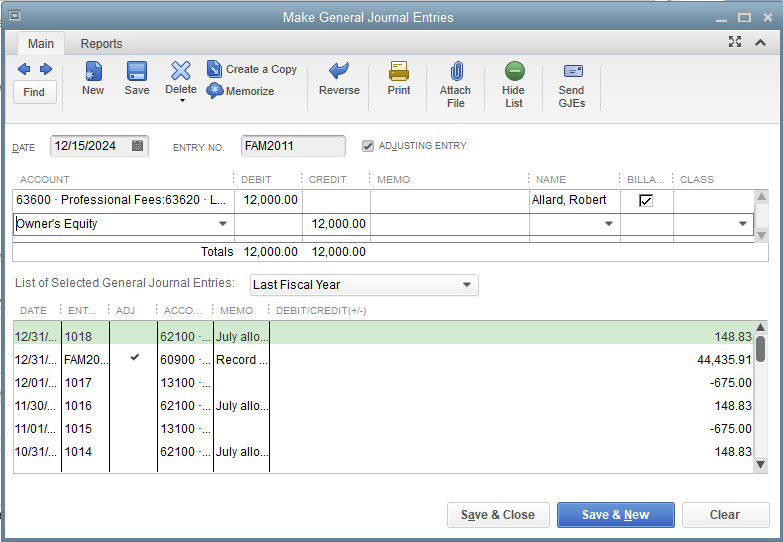Screen dimensions: 783x542
Task: Save the journal entry via toolbar
Action: click(x=137, y=78)
